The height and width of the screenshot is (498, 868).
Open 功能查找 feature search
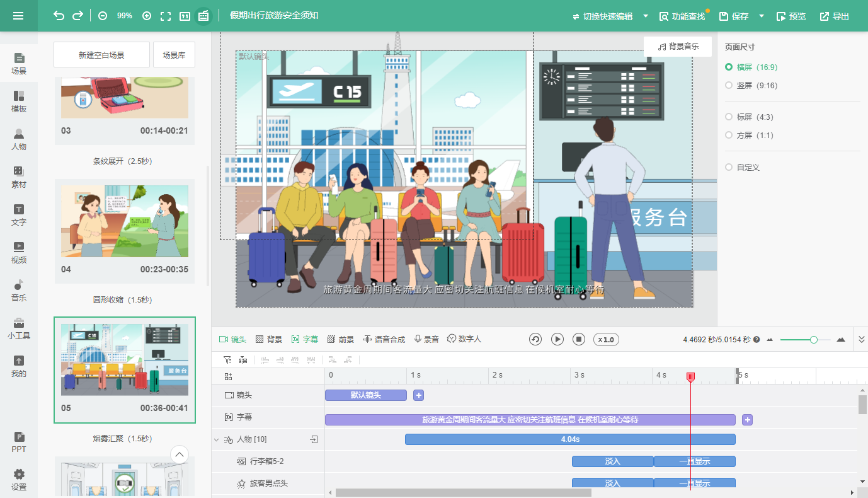pos(682,16)
